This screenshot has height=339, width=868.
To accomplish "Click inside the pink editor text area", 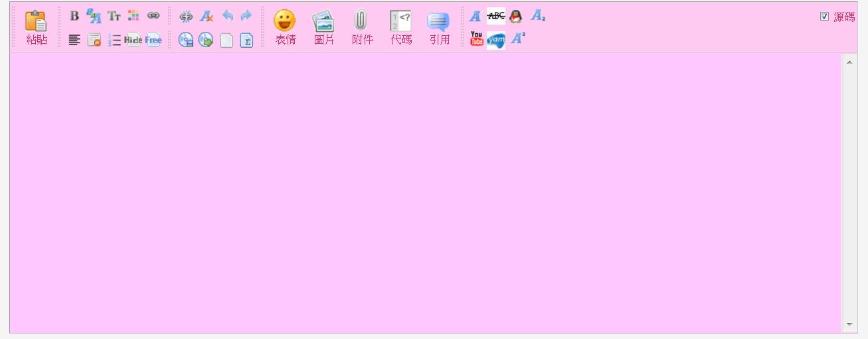I will [x=425, y=193].
